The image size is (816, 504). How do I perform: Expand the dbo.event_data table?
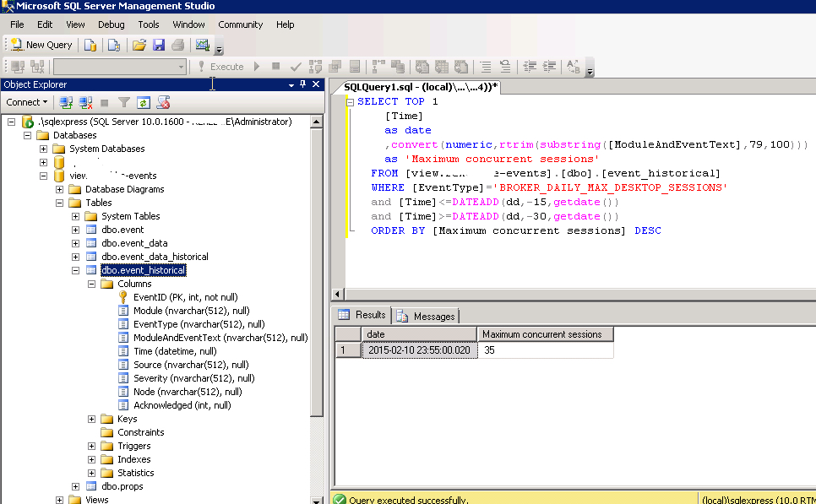(x=76, y=243)
